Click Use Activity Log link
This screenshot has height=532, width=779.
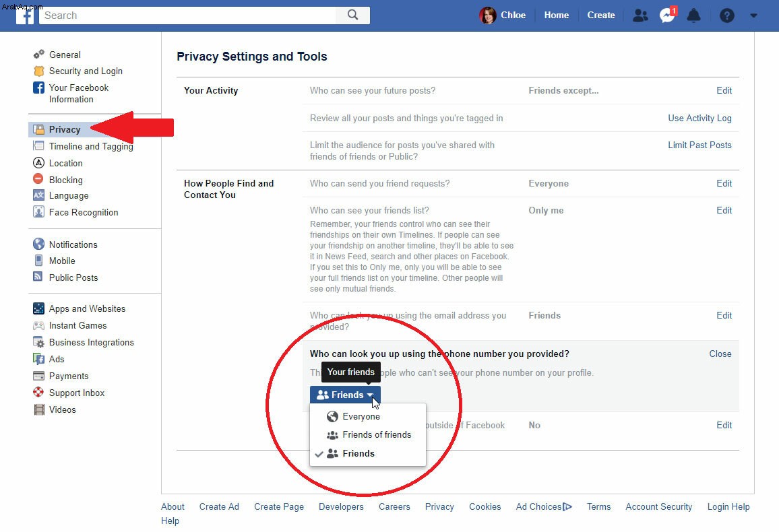pos(699,118)
